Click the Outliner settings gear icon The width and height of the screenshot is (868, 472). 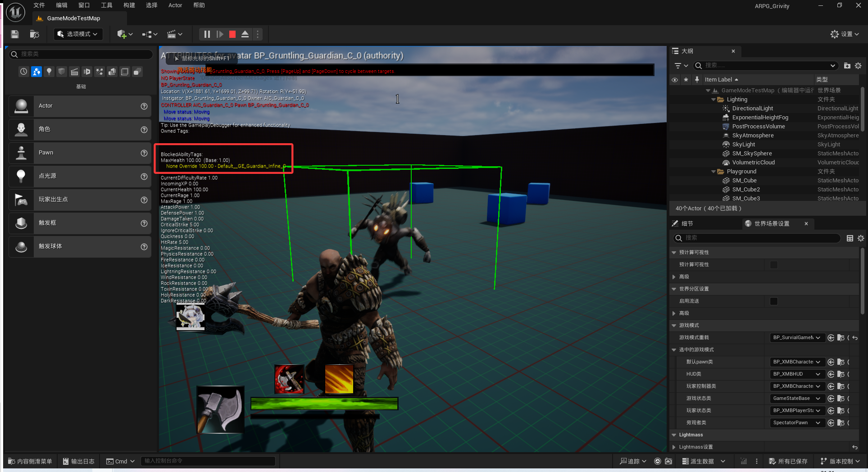tap(858, 66)
